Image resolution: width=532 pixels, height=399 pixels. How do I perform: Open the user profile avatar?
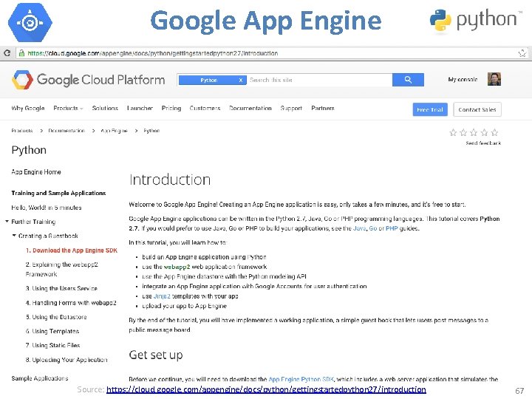(x=494, y=79)
